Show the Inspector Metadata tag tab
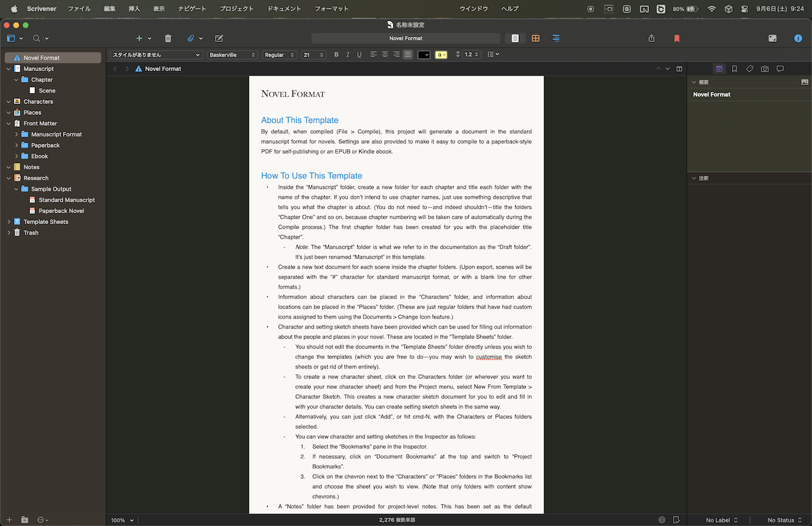The image size is (812, 526). tap(750, 69)
